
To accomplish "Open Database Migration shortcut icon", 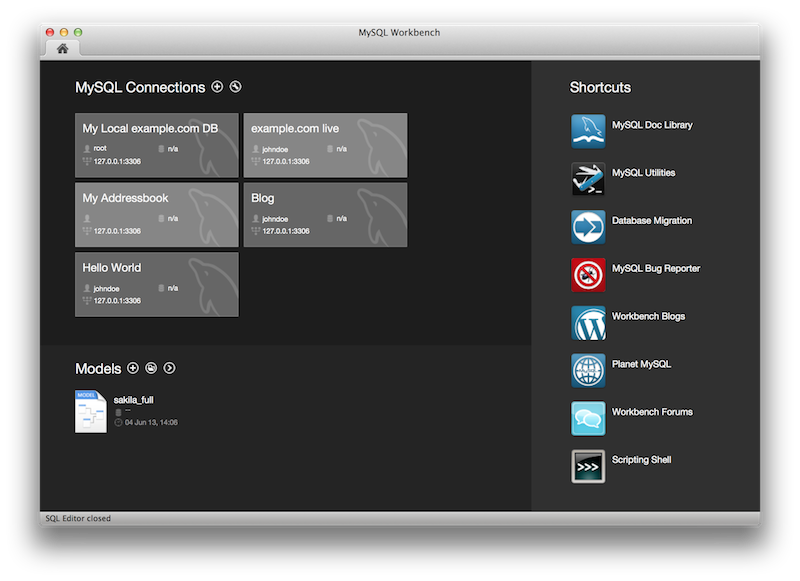I will pos(588,227).
